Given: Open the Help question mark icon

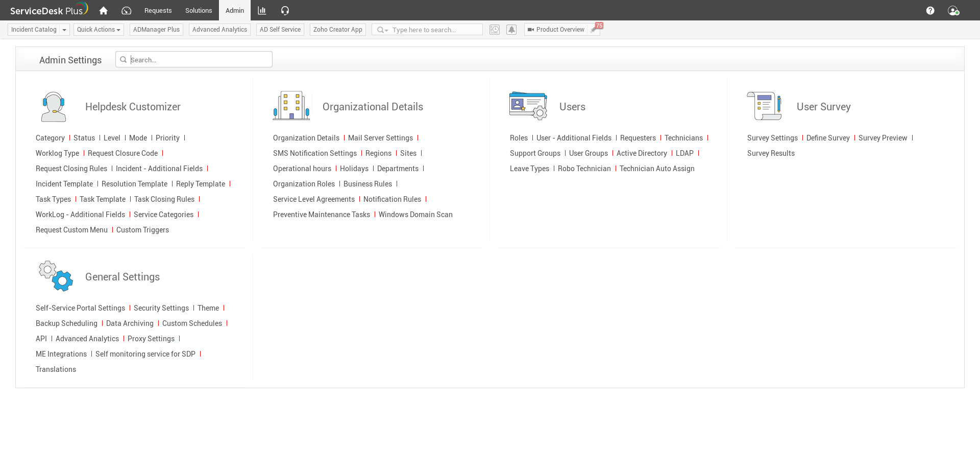Looking at the screenshot, I should (x=930, y=10).
